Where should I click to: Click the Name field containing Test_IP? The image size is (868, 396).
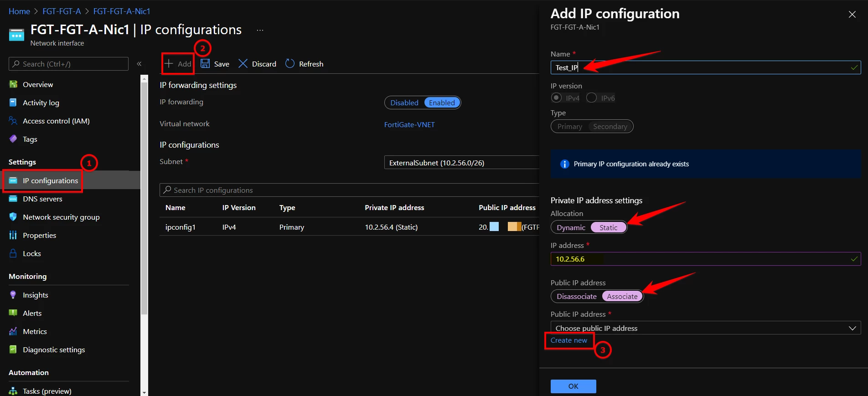click(706, 67)
